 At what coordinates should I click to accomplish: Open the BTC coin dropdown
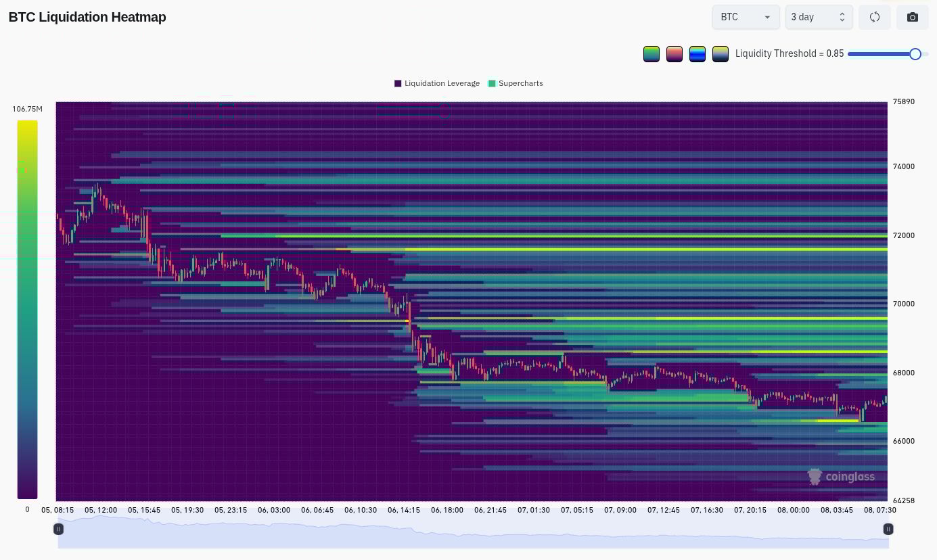coord(746,17)
